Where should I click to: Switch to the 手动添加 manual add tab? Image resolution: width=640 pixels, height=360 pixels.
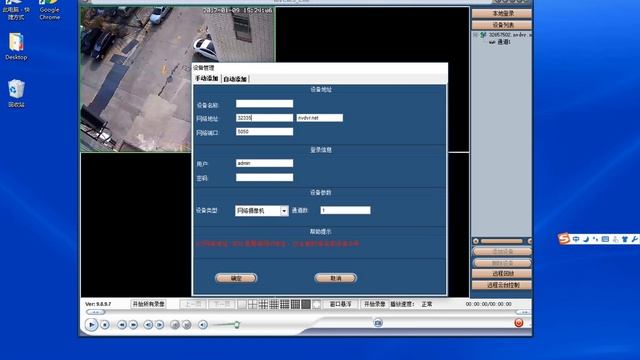click(207, 79)
